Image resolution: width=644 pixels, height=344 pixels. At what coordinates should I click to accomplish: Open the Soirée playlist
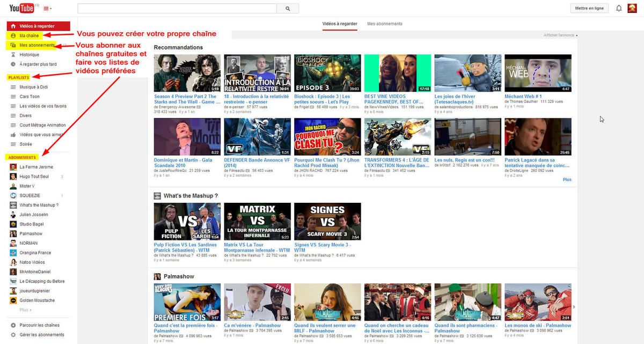(26, 144)
